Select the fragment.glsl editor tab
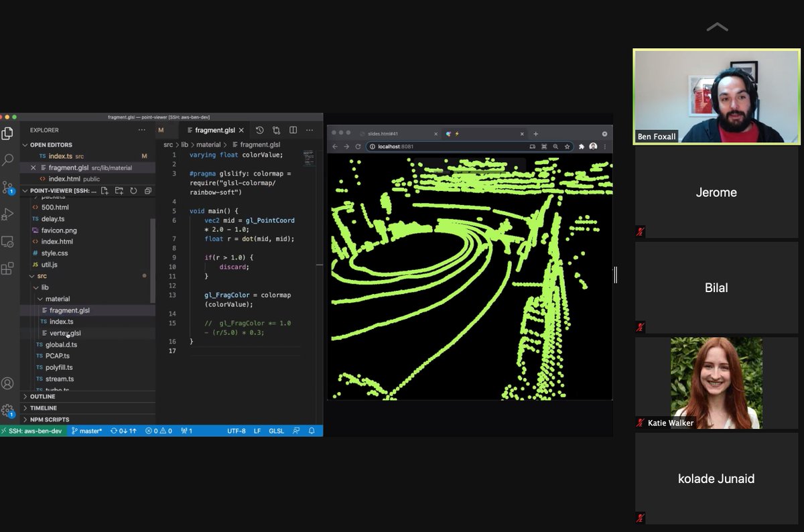This screenshot has width=804, height=532. click(x=214, y=130)
